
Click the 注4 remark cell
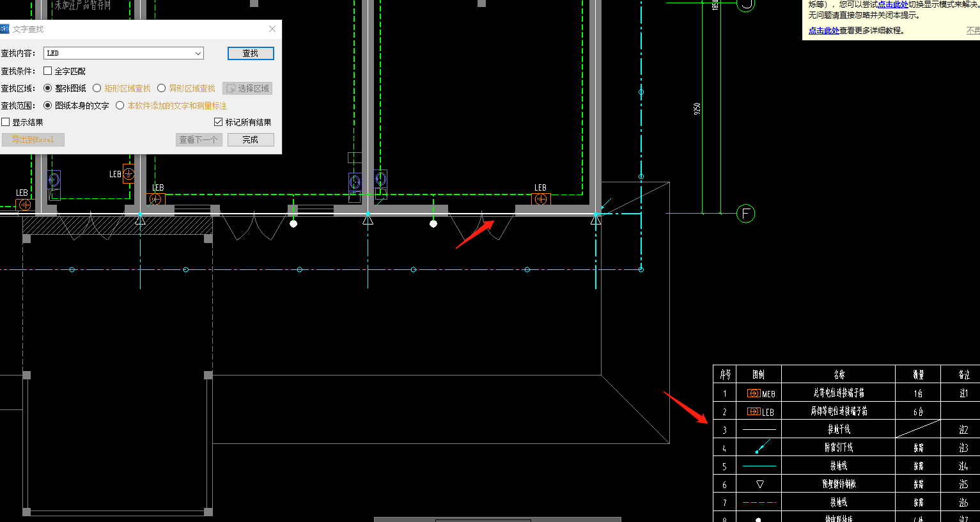click(963, 466)
